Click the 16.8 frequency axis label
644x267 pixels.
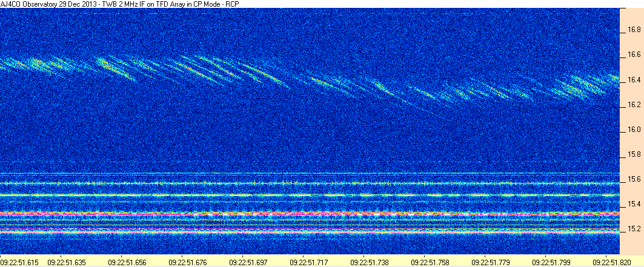[x=634, y=30]
